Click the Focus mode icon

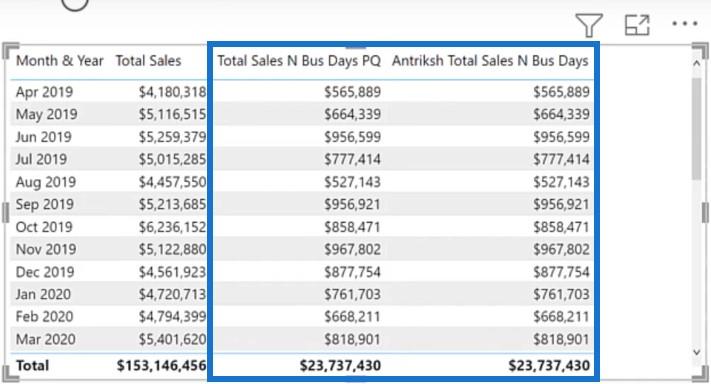click(637, 25)
